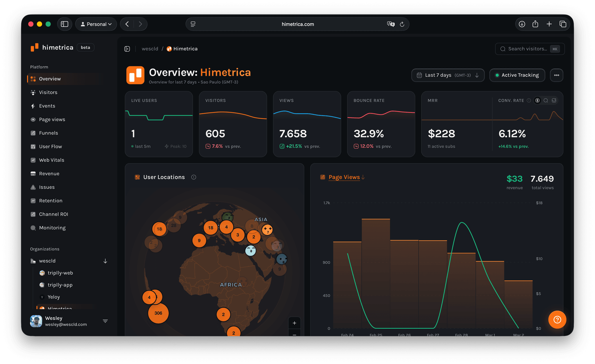Click the 9 cluster west of Europe

pyautogui.click(x=199, y=241)
